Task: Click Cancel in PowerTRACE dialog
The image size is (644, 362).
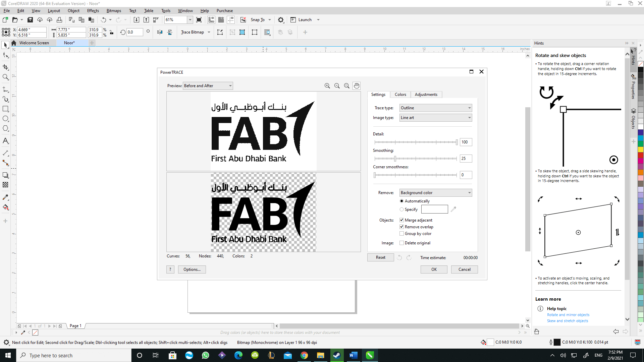Action: point(465,269)
